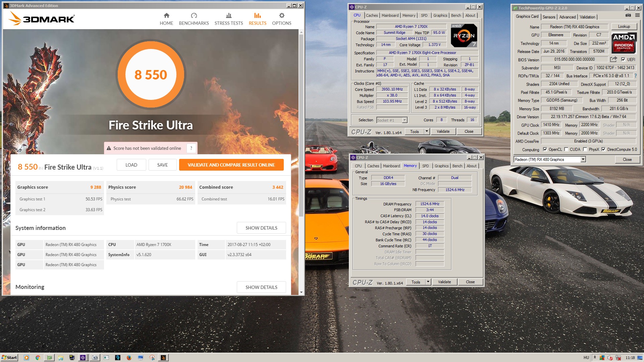644x362 pixels.
Task: Open the file explorer folder on taskbar
Action: (61, 358)
